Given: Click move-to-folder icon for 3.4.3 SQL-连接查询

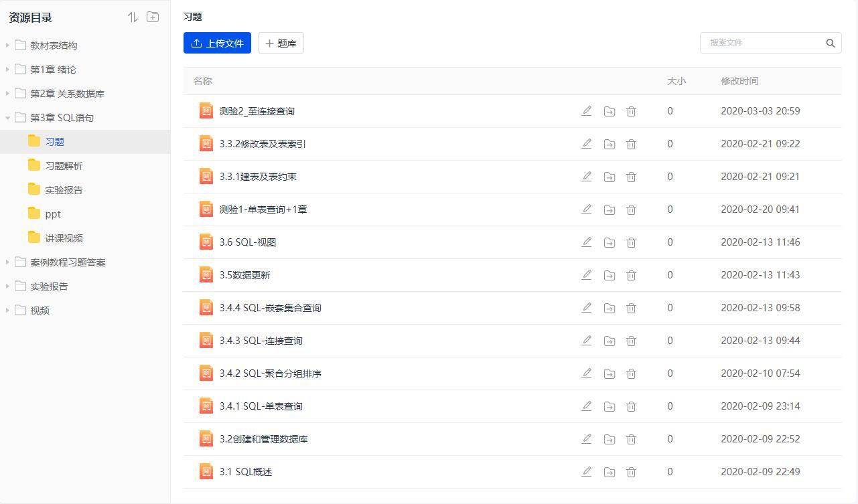Looking at the screenshot, I should coord(609,341).
